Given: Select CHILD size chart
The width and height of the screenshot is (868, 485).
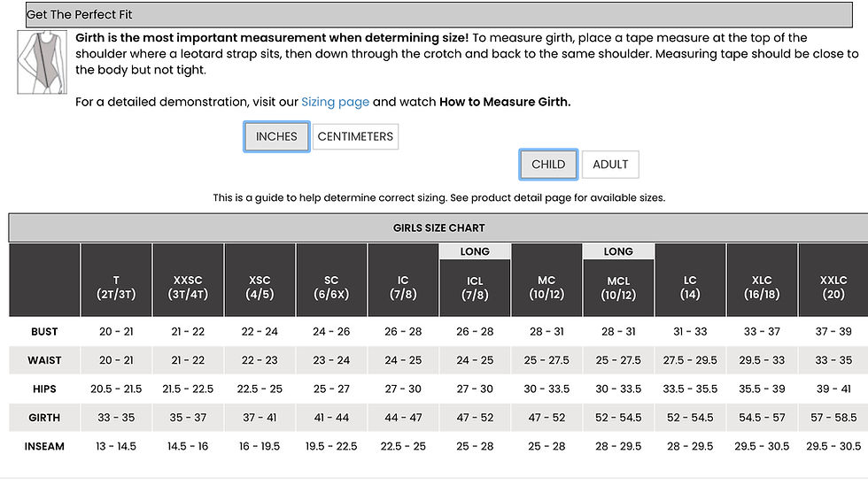Looking at the screenshot, I should tap(548, 165).
